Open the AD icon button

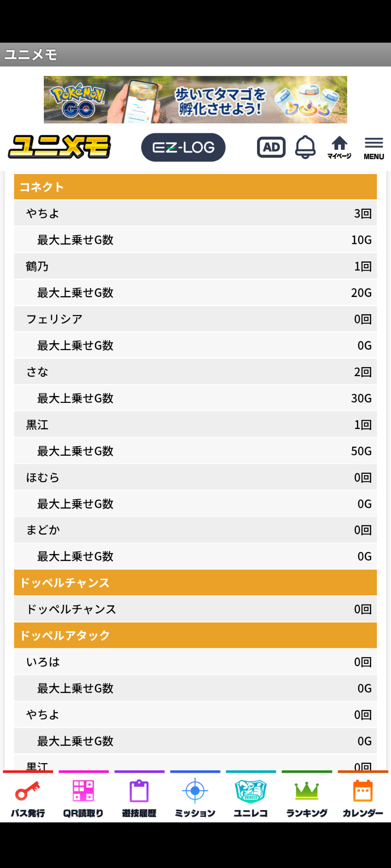(x=271, y=147)
